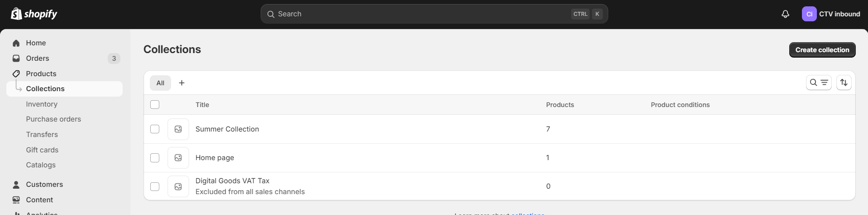Click the Create collection button
This screenshot has height=215, width=868.
822,50
